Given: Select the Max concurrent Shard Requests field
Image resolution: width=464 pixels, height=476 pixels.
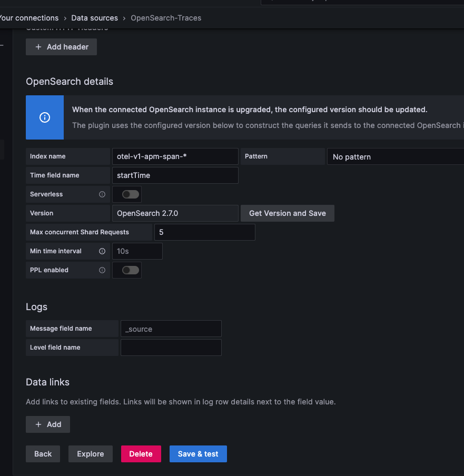Looking at the screenshot, I should click(204, 232).
